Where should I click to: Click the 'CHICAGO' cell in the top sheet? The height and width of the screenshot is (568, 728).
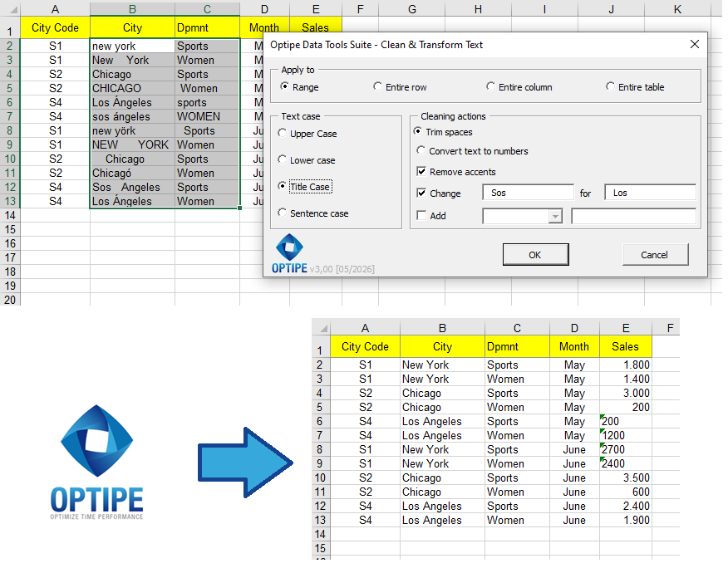pos(132,88)
